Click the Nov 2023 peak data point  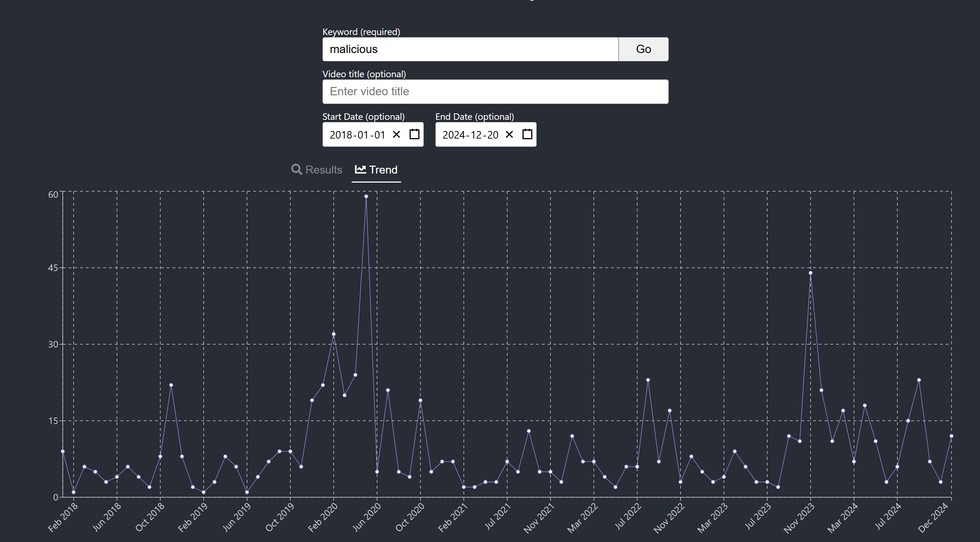point(810,273)
